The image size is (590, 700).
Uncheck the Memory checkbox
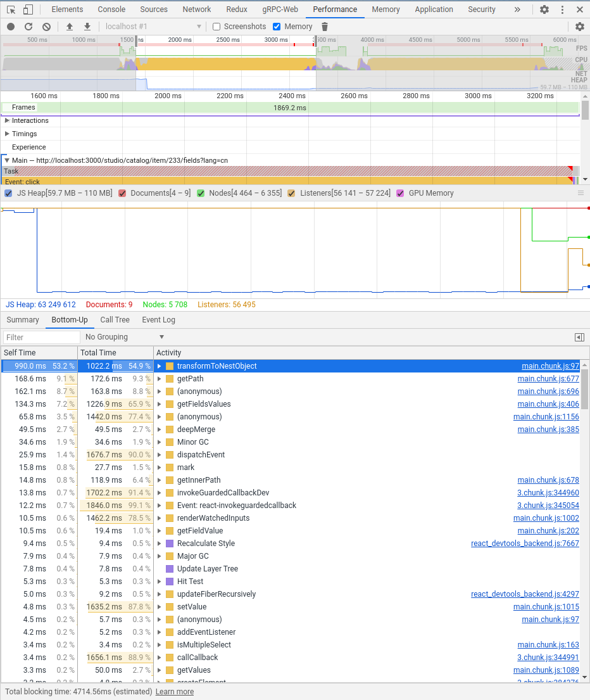point(277,27)
